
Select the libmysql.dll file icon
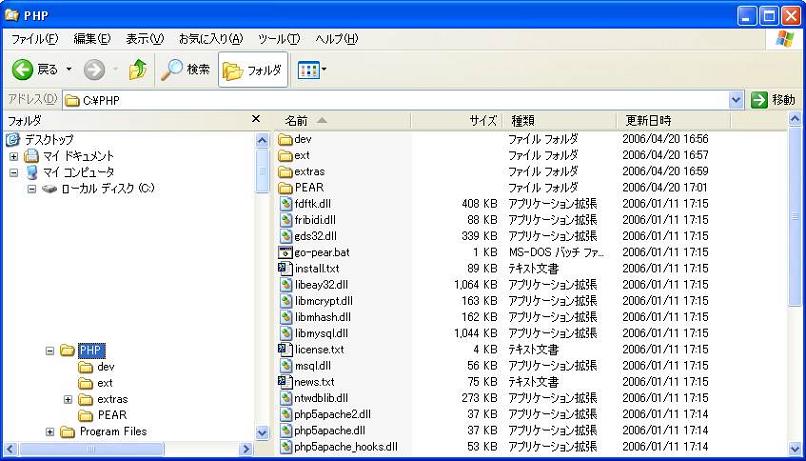tap(286, 334)
